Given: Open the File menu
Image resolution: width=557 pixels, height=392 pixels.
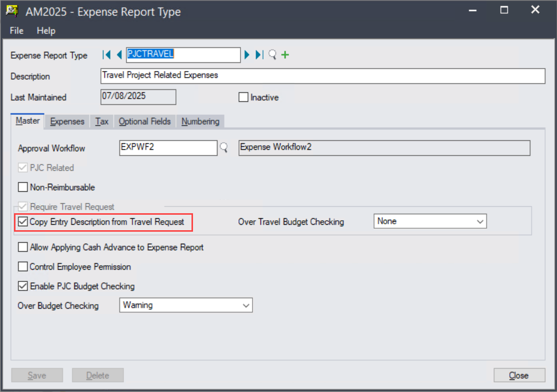Looking at the screenshot, I should (16, 31).
